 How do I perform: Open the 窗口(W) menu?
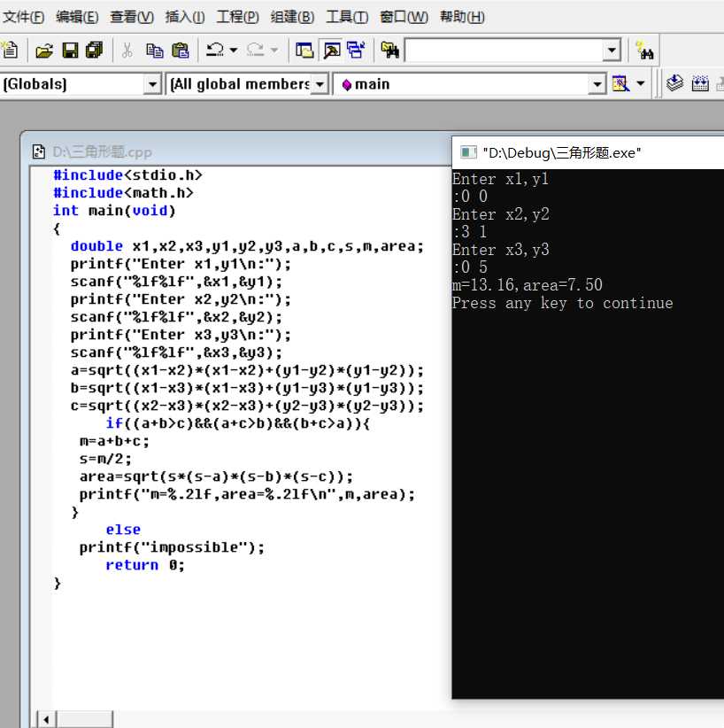[404, 17]
